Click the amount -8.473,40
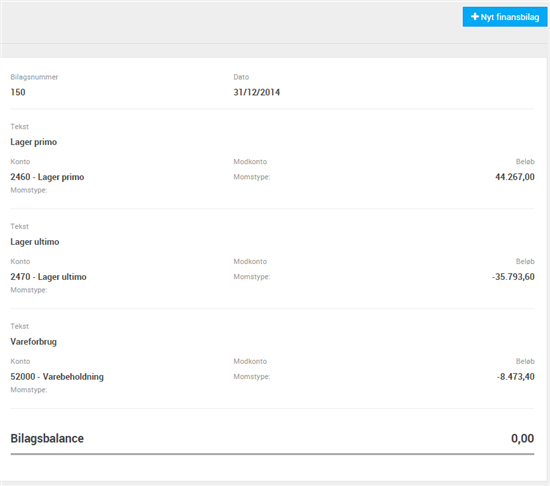This screenshot has width=550, height=486. (x=516, y=377)
